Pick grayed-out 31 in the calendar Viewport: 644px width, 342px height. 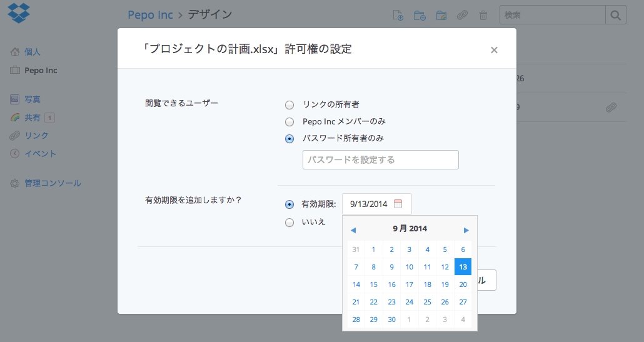356,249
